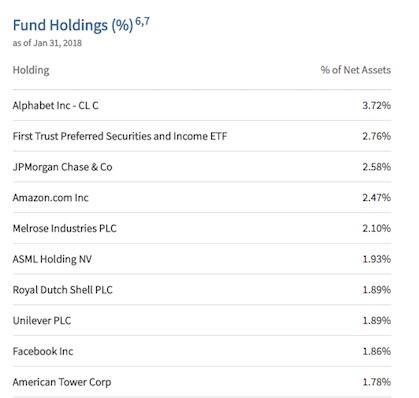Select the JPMorgan Chase & Co row
419x398 pixels.
point(202,167)
